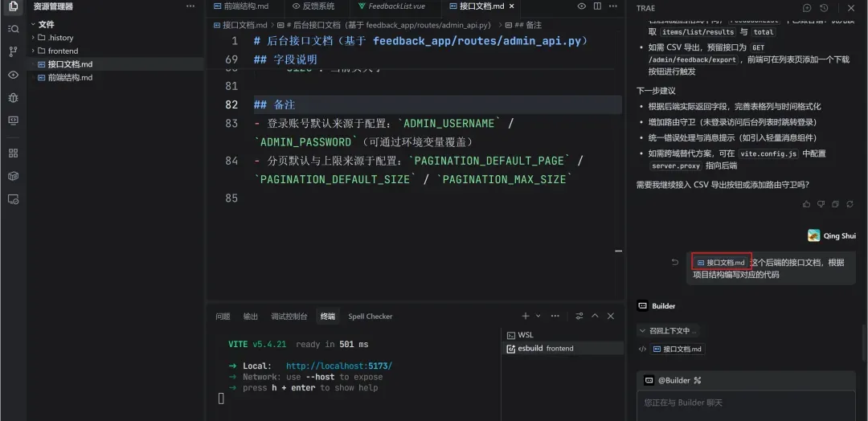Viewport: 868px width, 421px height.
Task: Collapse the 召回上下文中 section
Action: click(642, 330)
